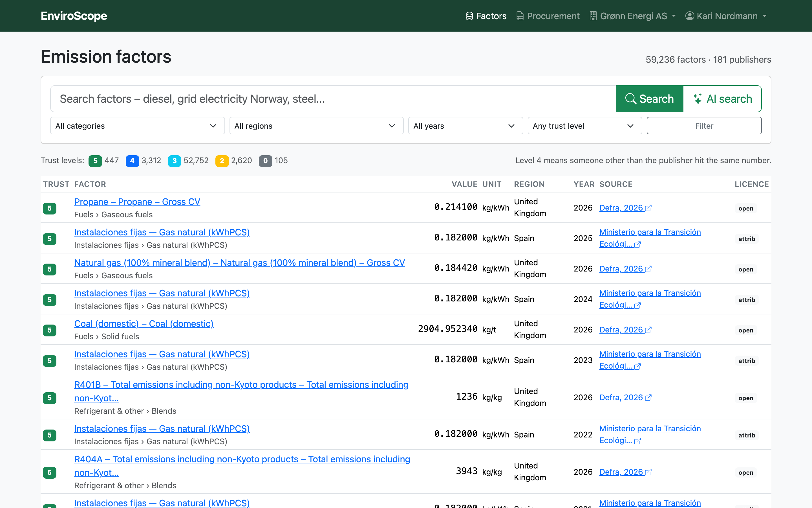Open the EnviroScope home logo
Image resolution: width=812 pixels, height=508 pixels.
point(74,16)
